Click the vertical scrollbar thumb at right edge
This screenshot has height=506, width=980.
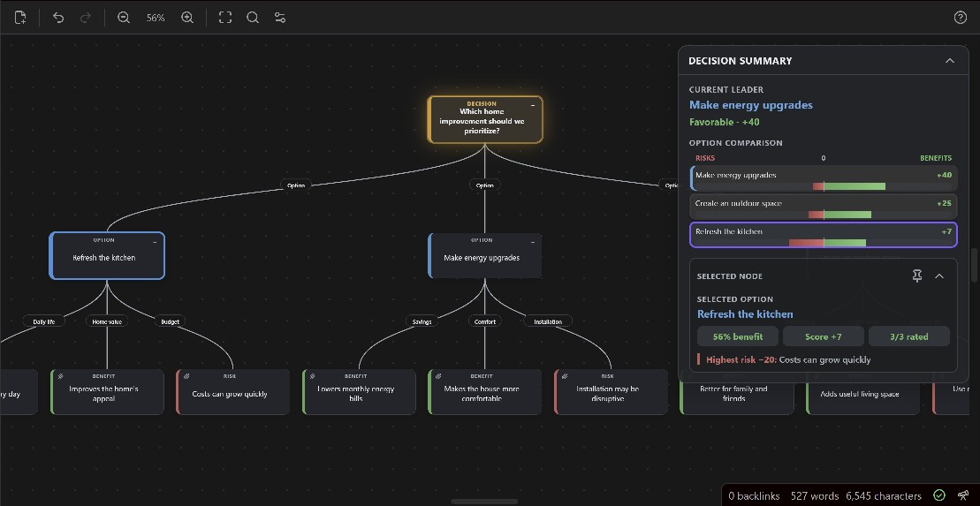pos(973,264)
